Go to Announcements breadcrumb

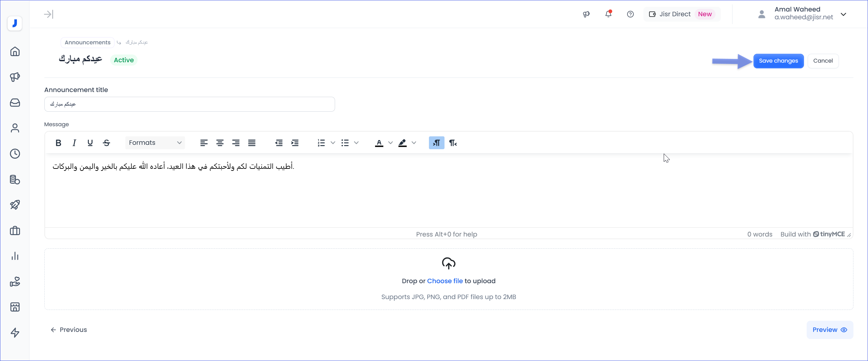click(87, 42)
